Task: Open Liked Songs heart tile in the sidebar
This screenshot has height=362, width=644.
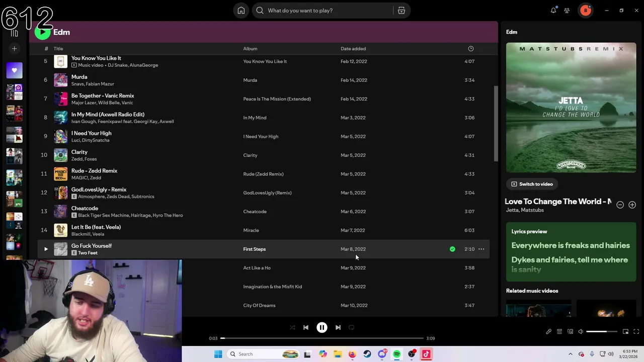Action: 14,70
